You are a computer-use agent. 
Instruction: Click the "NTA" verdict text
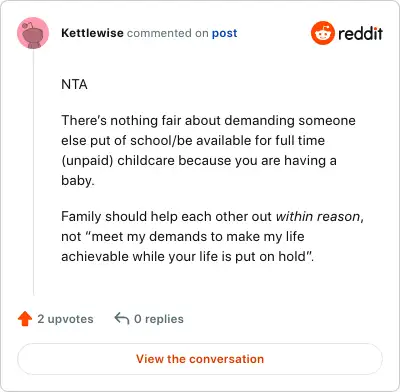pyautogui.click(x=74, y=84)
